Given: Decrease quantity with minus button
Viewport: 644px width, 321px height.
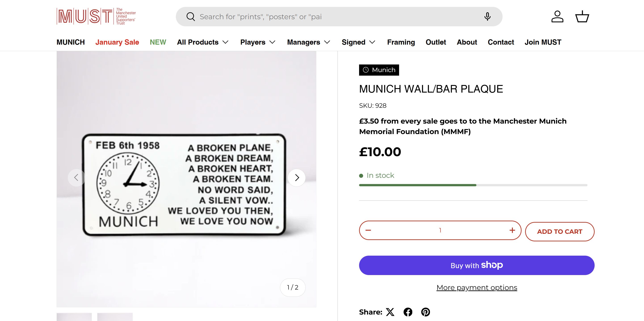Looking at the screenshot, I should coord(368,230).
